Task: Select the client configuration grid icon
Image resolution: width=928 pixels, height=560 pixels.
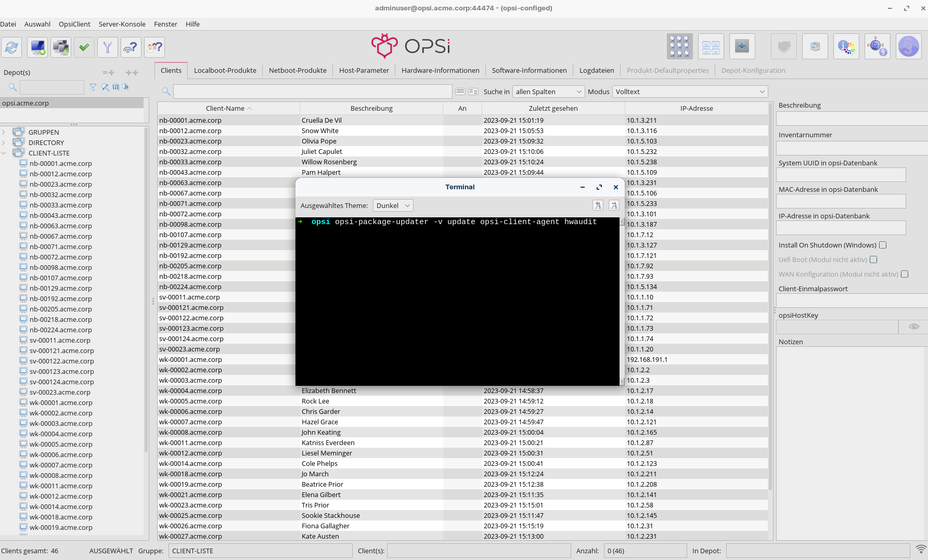Action: coord(680,47)
